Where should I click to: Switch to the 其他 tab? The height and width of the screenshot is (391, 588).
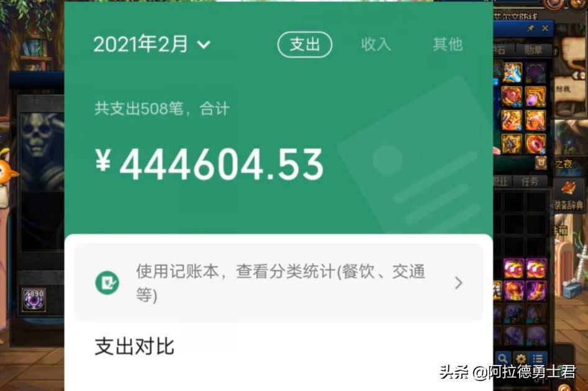tap(448, 44)
